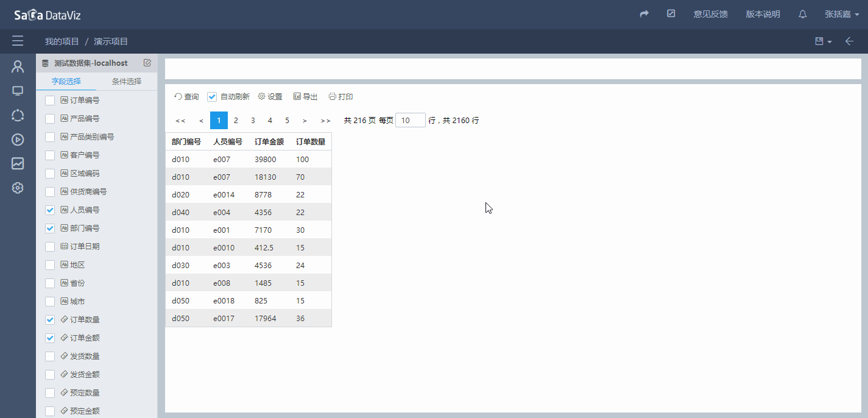Open the monitor display sidebar icon
Viewport: 868px width, 418px height.
pos(18,91)
